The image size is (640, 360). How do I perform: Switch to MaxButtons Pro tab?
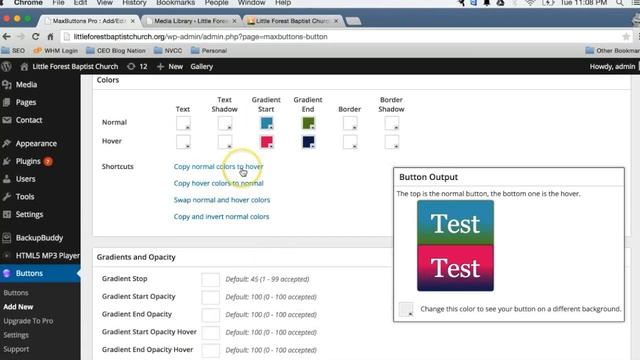coord(89,21)
